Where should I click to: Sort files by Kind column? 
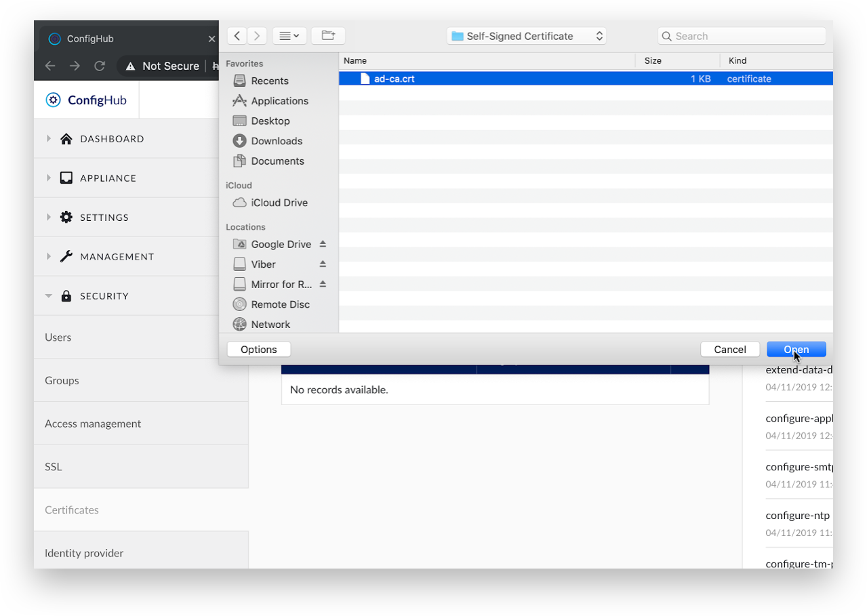(x=776, y=60)
